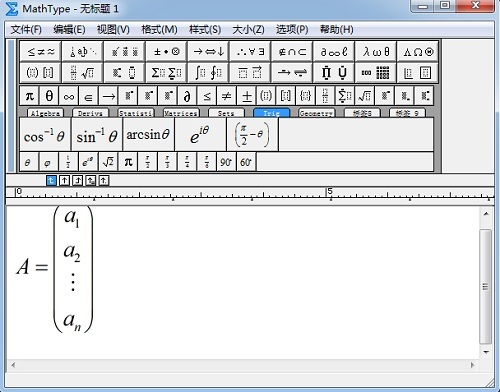Open the integral templates palette

[208, 72]
